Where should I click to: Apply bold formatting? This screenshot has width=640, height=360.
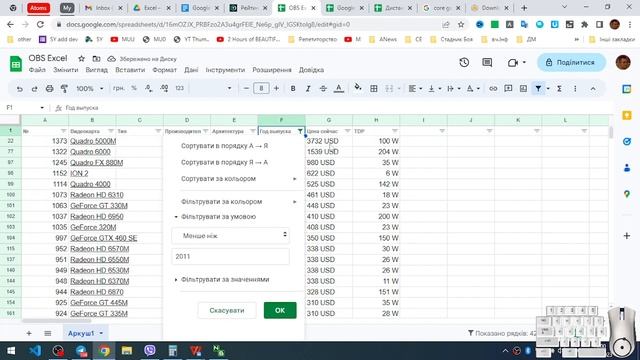pos(293,89)
